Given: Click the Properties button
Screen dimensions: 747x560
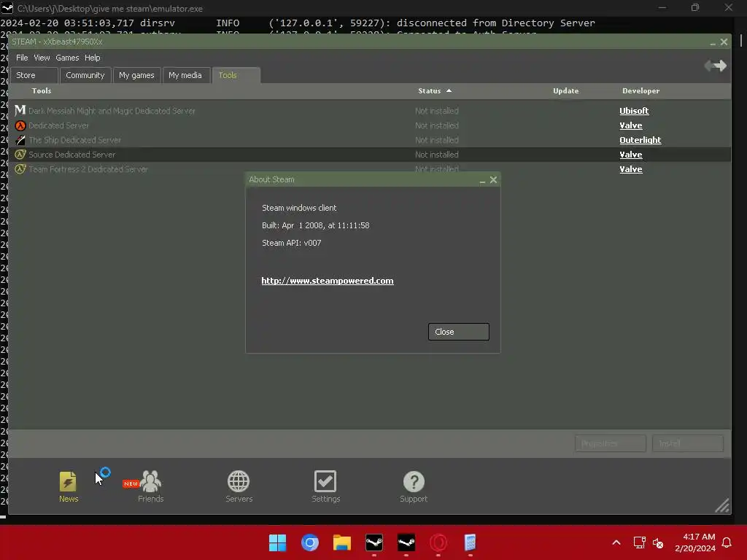Looking at the screenshot, I should pos(611,443).
